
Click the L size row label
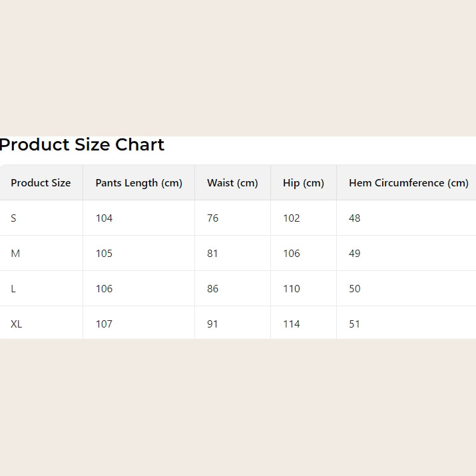click(13, 289)
